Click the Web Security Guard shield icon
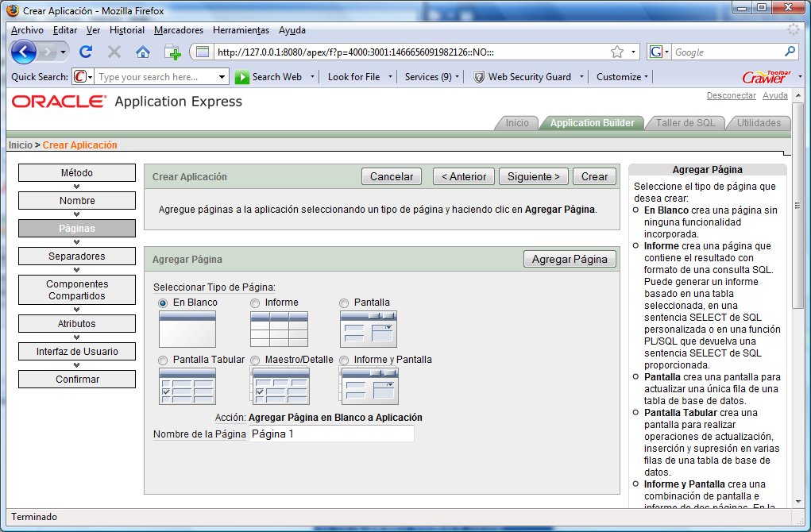Screen dimensions: 811x532 pyautogui.click(x=479, y=77)
